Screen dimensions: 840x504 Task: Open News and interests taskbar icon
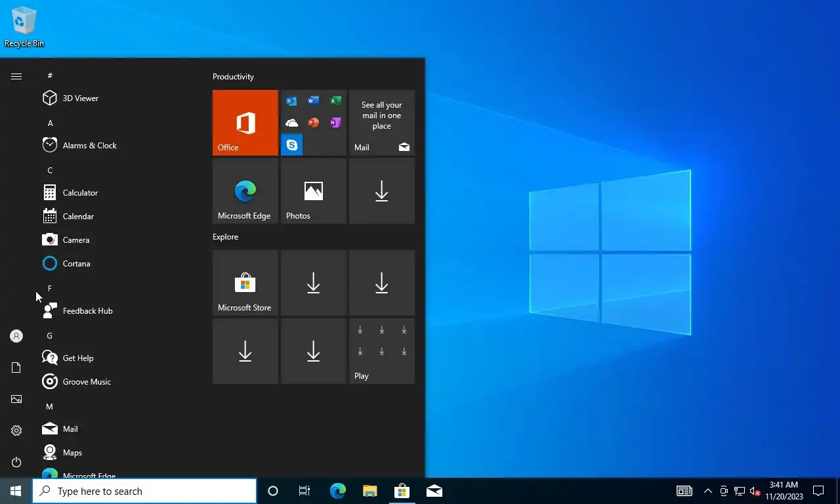684,491
